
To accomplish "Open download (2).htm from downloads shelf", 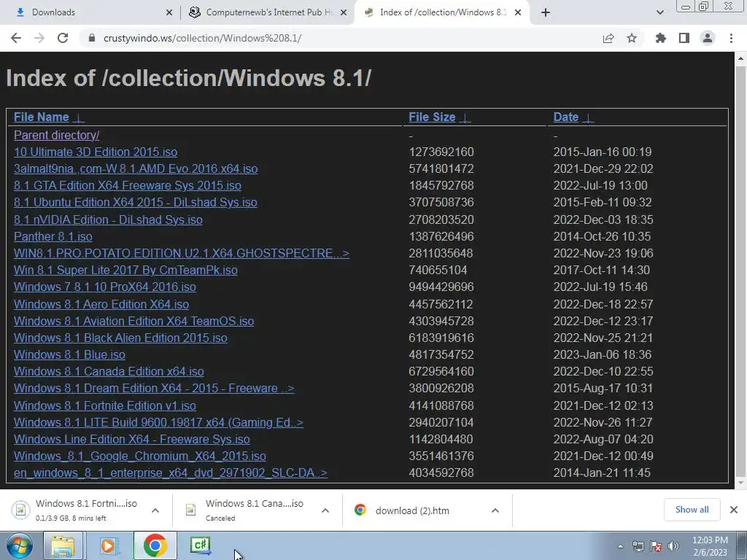I will (x=412, y=510).
